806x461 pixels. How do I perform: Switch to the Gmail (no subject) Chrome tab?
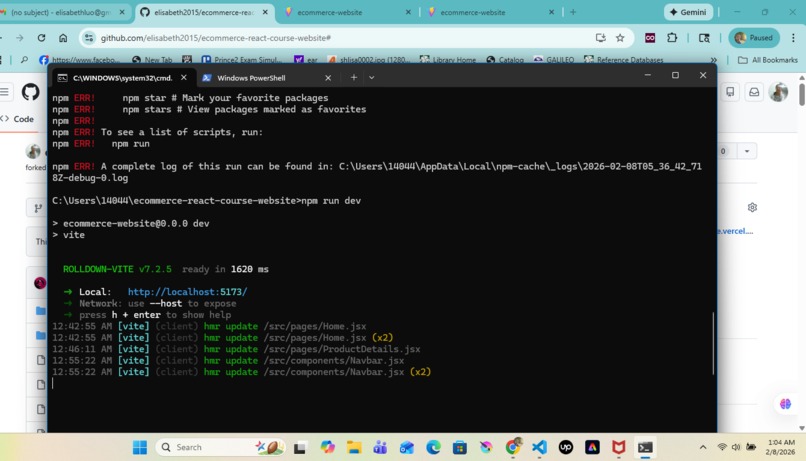click(61, 12)
